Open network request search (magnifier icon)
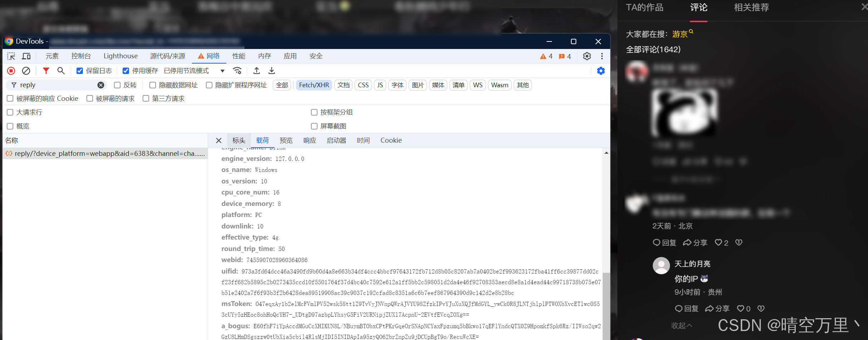 [61, 70]
